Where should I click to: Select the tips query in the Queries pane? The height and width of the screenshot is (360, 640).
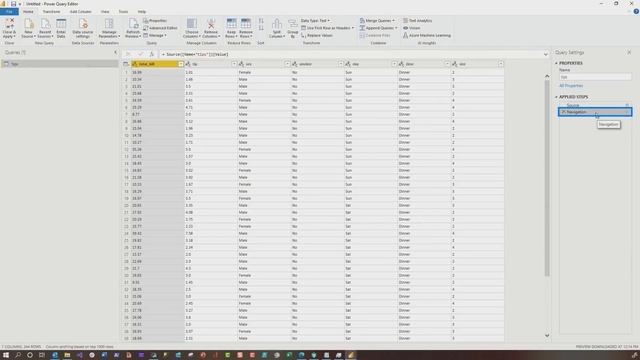coord(59,64)
